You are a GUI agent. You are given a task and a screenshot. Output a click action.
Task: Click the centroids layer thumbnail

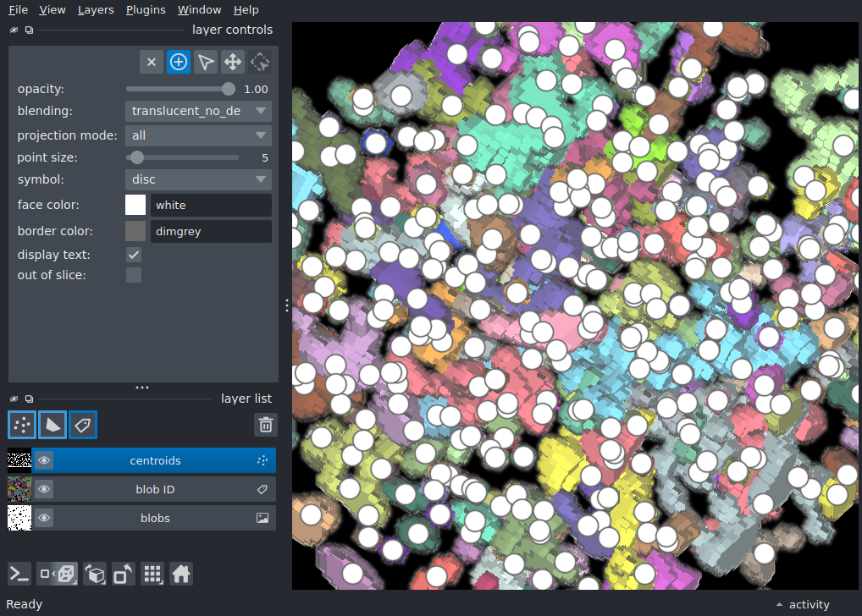pyautogui.click(x=19, y=460)
